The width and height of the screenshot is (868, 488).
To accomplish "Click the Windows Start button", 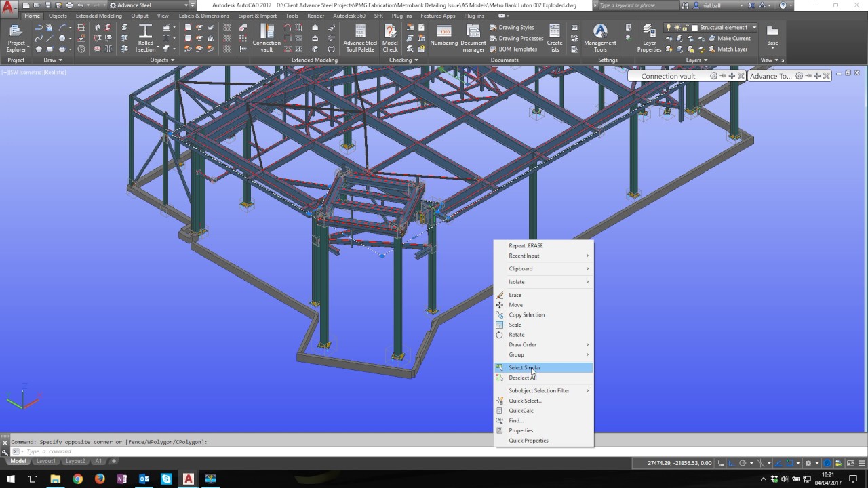I will pos(10,479).
